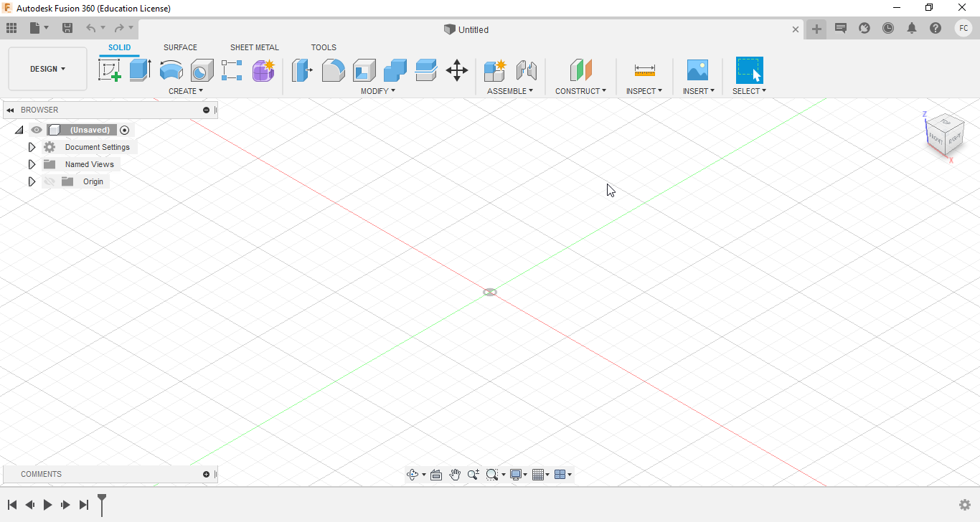980x522 pixels.
Task: Open the INSERT dropdown menu
Action: click(x=699, y=91)
